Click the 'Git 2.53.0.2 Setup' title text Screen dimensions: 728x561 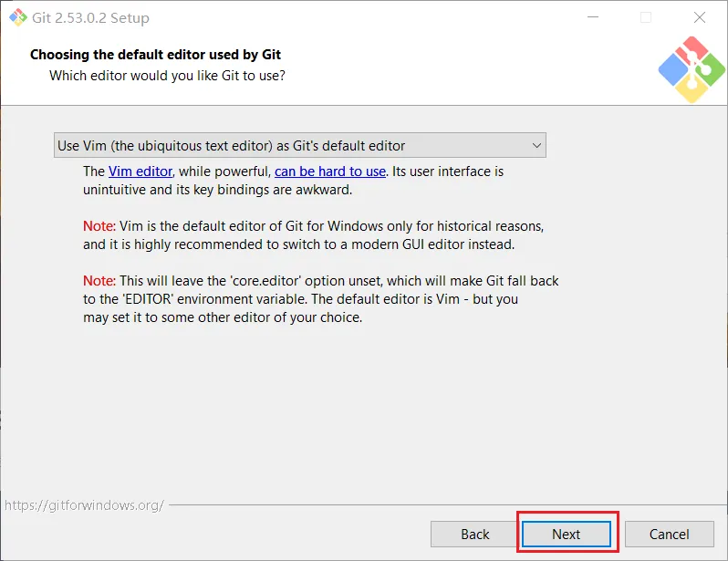tap(90, 17)
